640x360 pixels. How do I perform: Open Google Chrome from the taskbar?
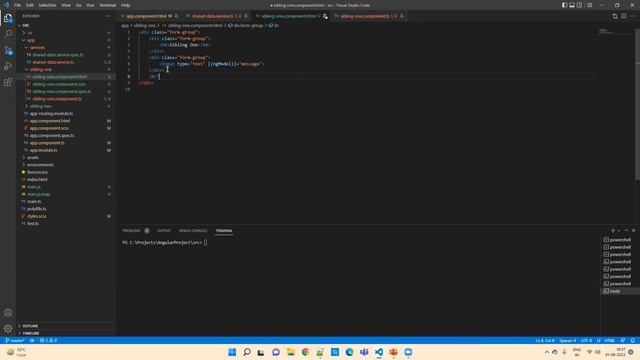click(x=305, y=352)
